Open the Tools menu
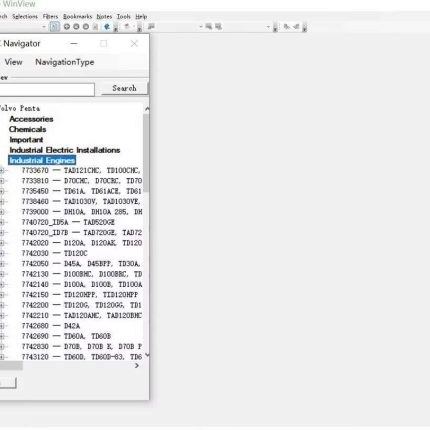 coord(123,16)
